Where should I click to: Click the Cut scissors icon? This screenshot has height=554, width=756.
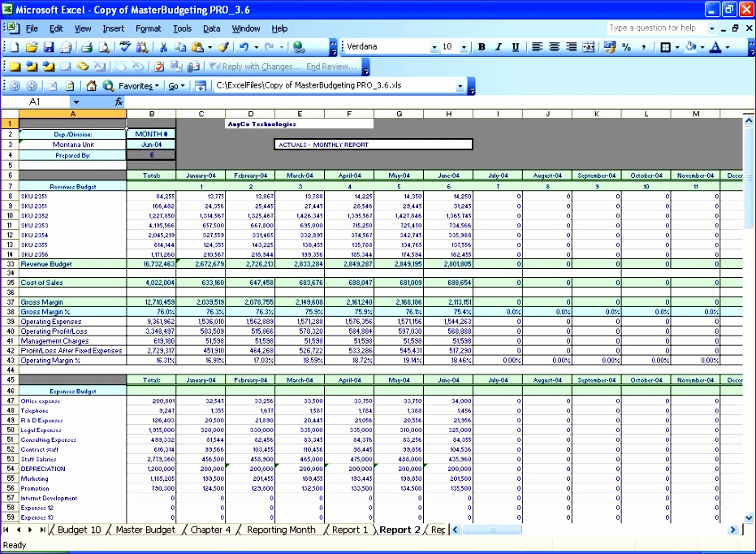163,47
